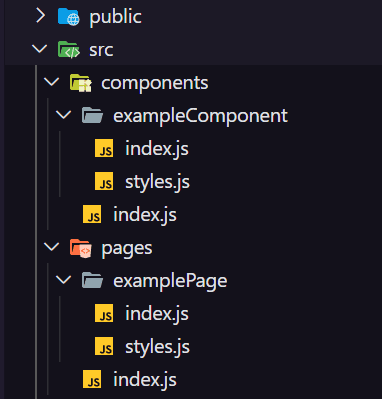Viewport: 382px width, 399px height.
Task: Click the yellow components folder icon
Action: pos(81,83)
